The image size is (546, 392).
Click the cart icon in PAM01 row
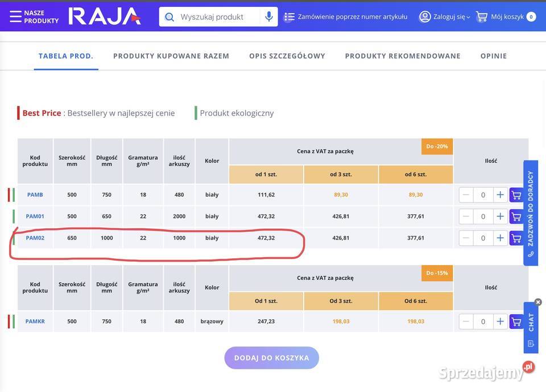tap(516, 217)
